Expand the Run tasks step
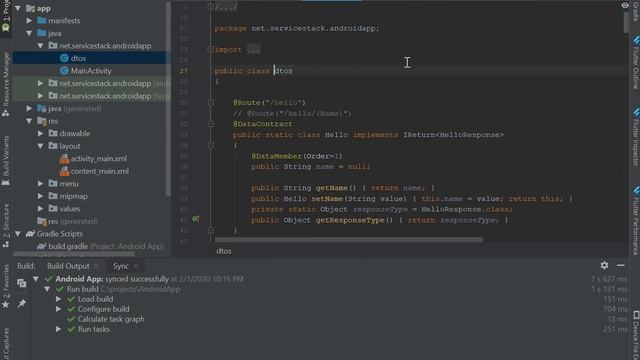 [59, 329]
